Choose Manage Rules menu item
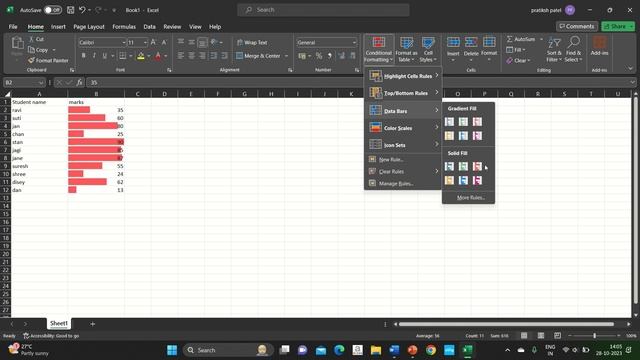 point(403,183)
